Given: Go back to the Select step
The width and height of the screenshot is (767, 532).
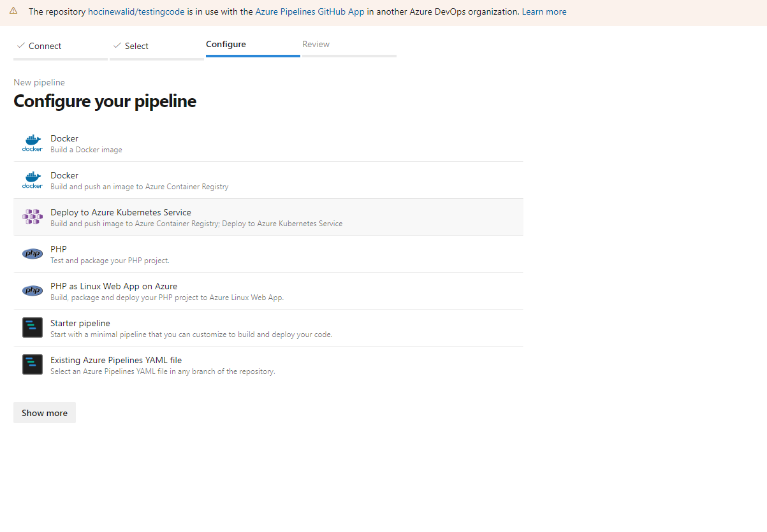Looking at the screenshot, I should tap(157, 47).
